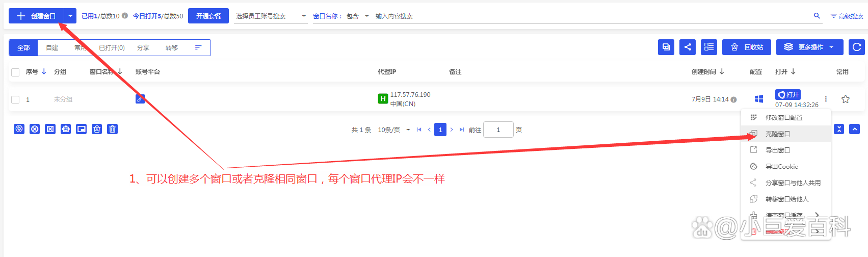
Task: Click info icon next to 已用1/总数10
Action: pos(125,16)
